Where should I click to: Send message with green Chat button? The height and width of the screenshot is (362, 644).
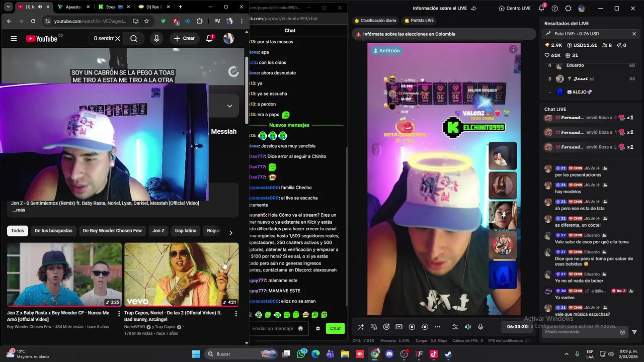tap(335, 328)
